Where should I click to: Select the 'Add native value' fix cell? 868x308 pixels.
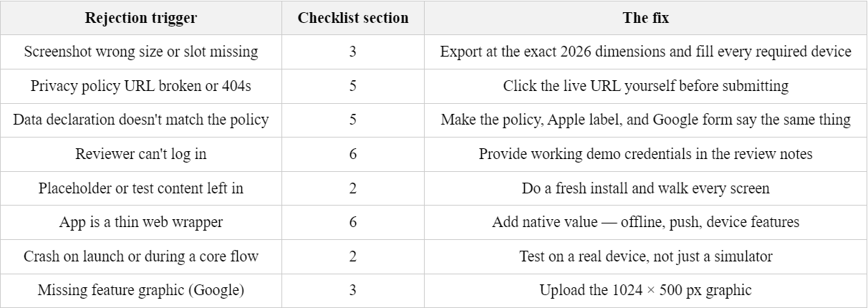646,222
